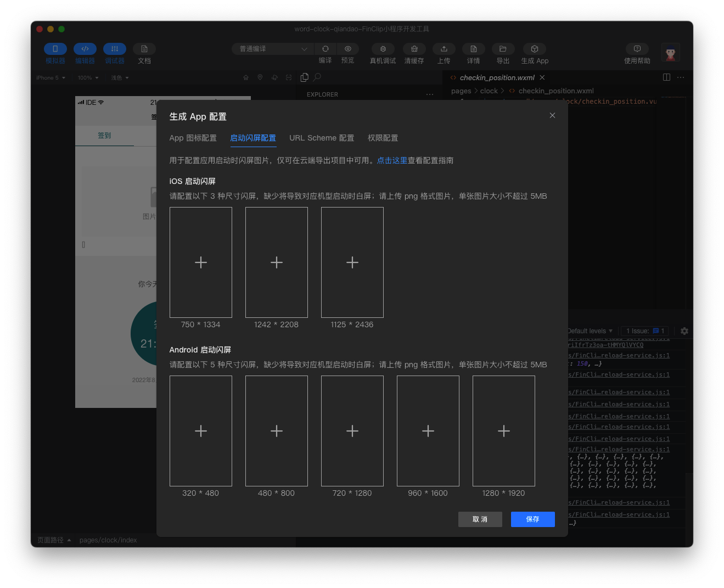The height and width of the screenshot is (588, 724).
Task: Toggle the 编辑器 editor panel
Action: [85, 49]
